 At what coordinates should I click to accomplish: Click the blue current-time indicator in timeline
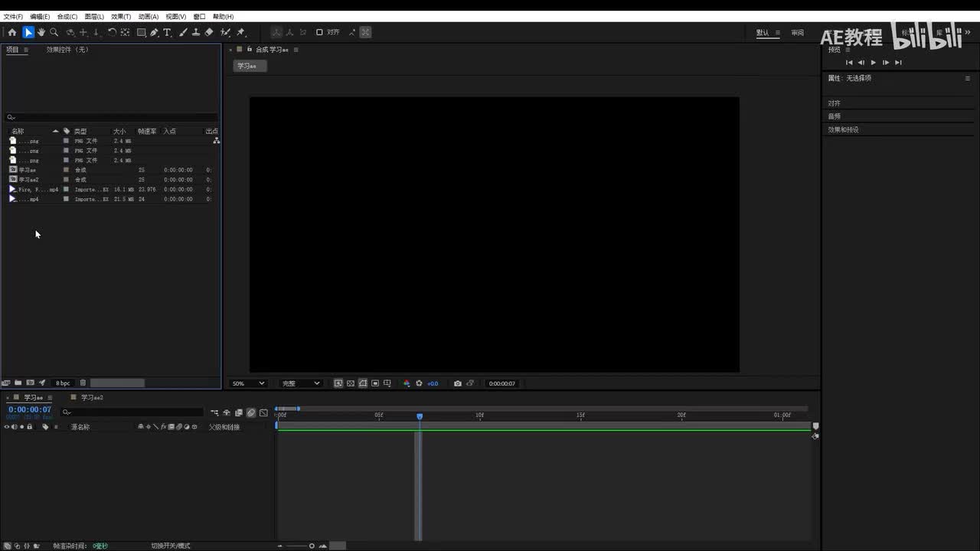[420, 416]
